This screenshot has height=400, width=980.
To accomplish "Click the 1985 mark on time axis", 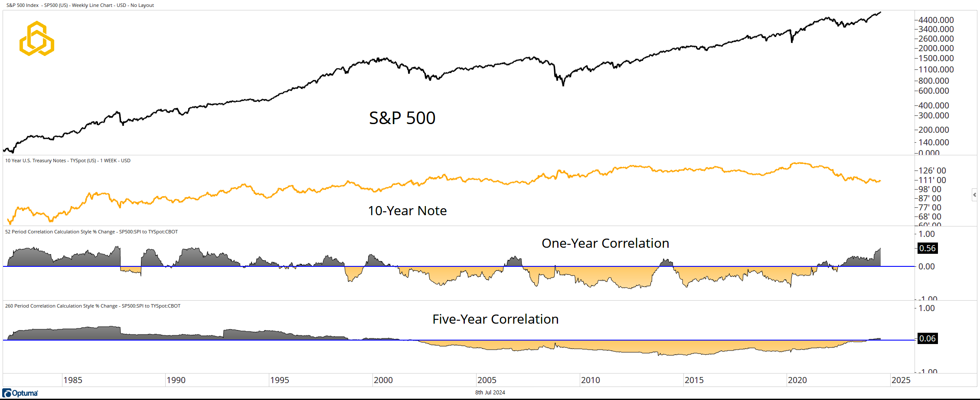I will click(x=73, y=380).
